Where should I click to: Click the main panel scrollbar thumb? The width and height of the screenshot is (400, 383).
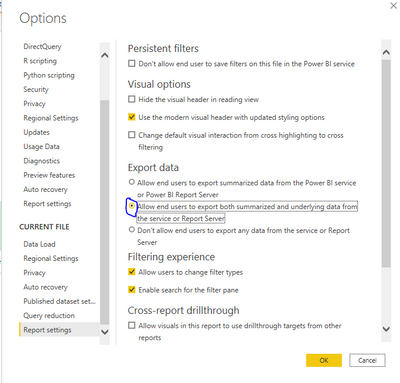click(386, 163)
